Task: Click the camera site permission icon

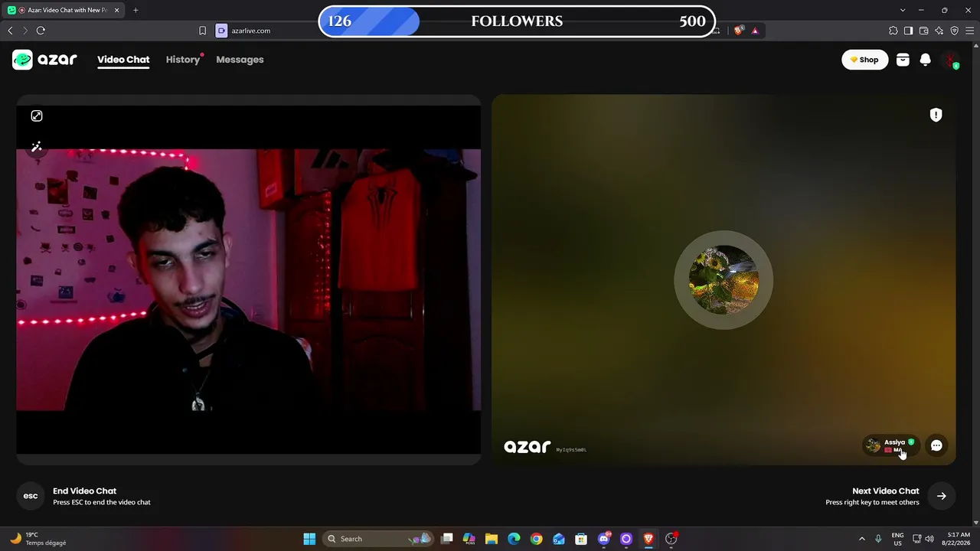Action: point(221,31)
